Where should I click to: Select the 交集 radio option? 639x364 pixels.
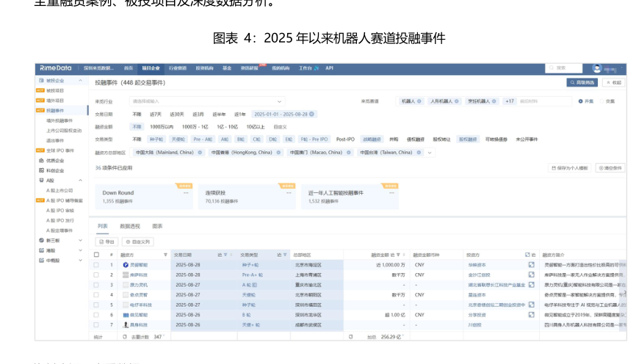click(x=601, y=101)
